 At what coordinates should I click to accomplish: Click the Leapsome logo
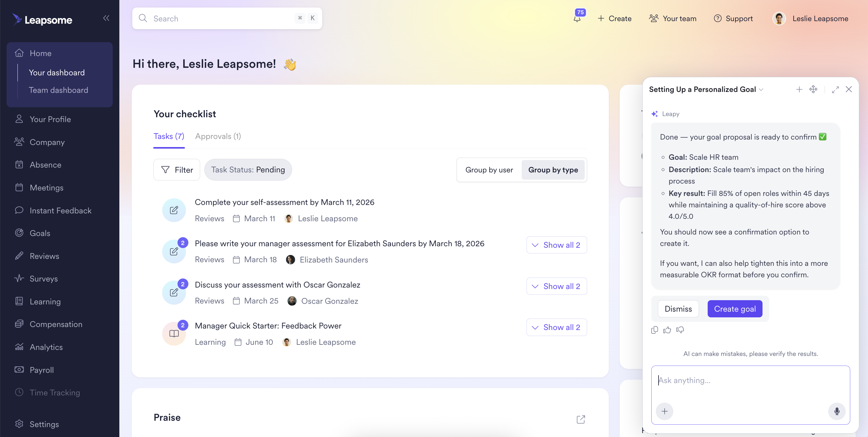(x=42, y=20)
